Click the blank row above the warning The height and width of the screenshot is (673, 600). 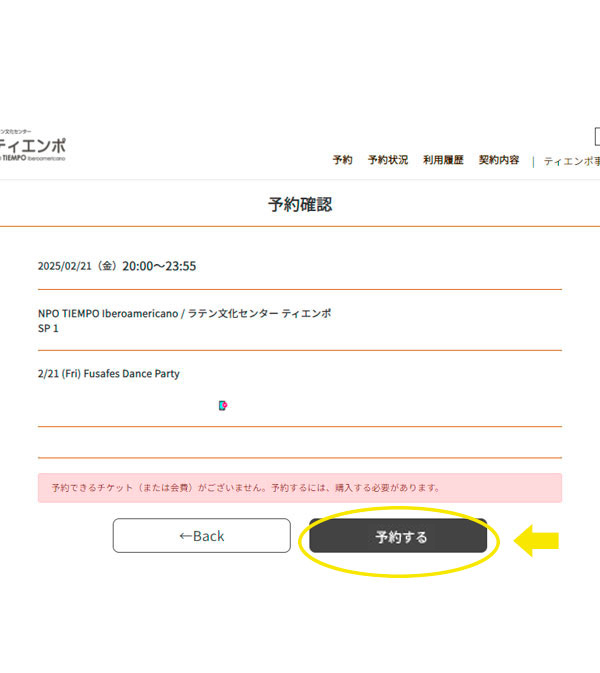pyautogui.click(x=300, y=443)
